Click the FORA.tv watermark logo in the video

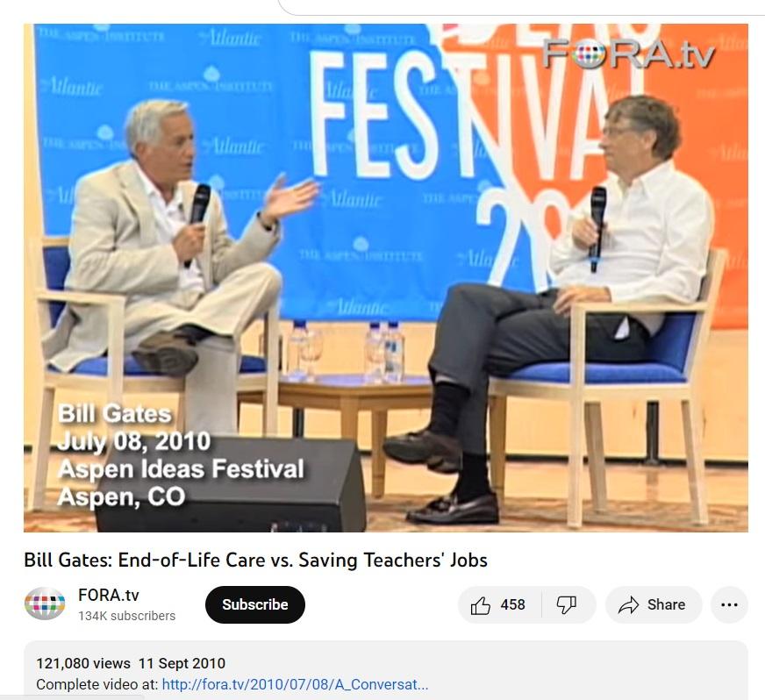pos(628,53)
